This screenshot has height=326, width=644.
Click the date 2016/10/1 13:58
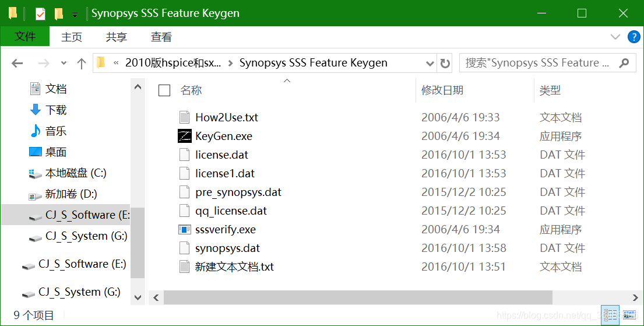464,248
